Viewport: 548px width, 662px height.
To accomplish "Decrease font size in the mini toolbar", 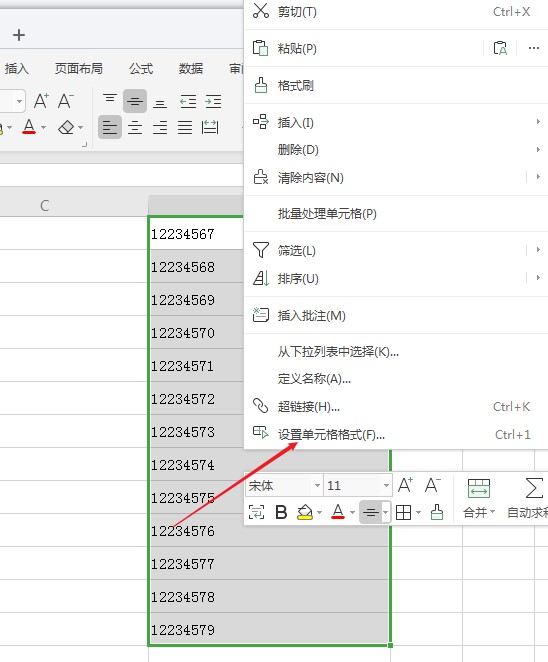I will (x=432, y=486).
